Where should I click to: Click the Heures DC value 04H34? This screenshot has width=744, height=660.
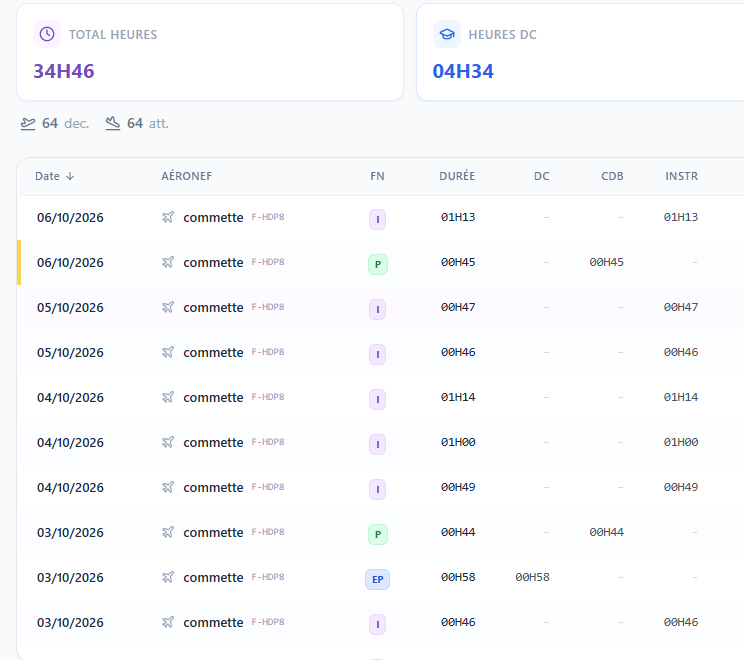click(x=463, y=71)
